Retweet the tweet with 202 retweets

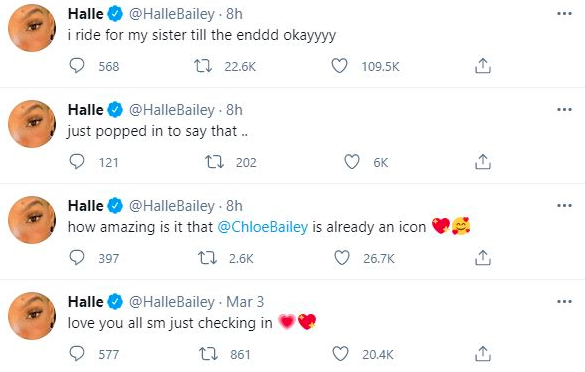[214, 162]
